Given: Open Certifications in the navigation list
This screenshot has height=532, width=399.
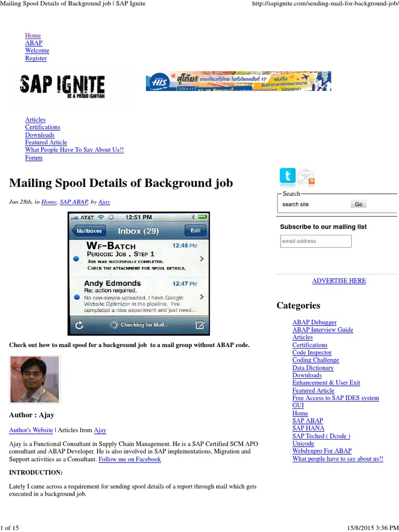Looking at the screenshot, I should click(43, 127).
